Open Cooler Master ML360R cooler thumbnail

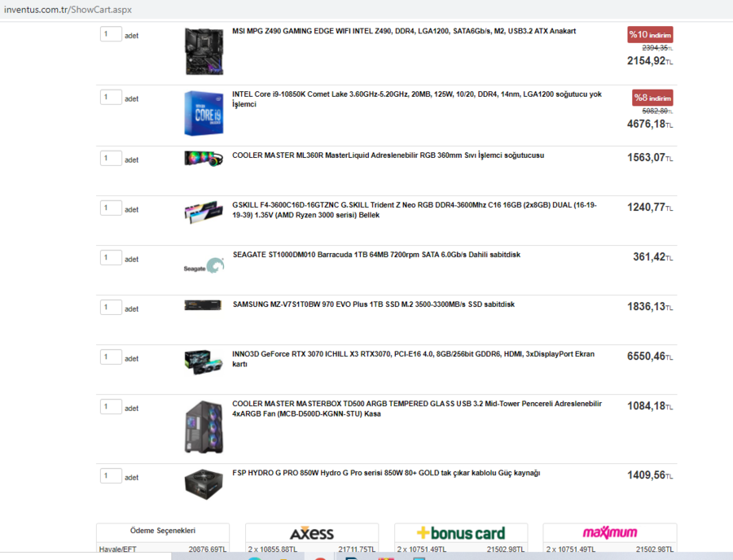coord(204,159)
